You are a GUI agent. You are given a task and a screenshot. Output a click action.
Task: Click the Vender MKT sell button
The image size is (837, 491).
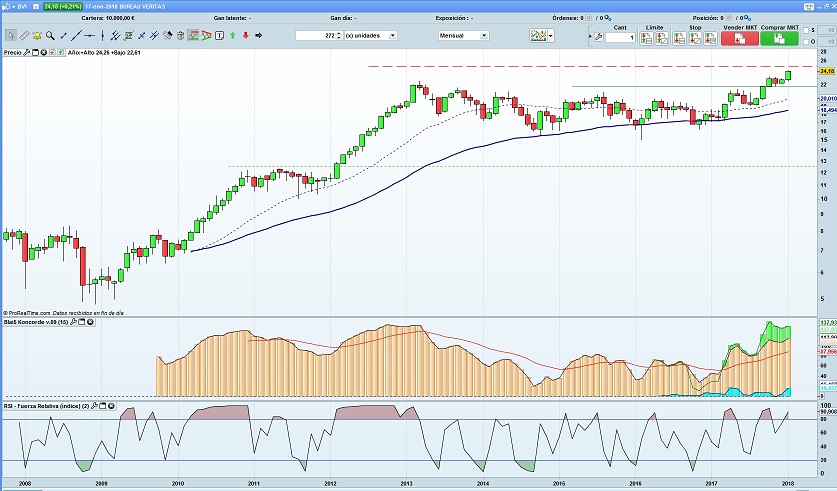pos(739,37)
